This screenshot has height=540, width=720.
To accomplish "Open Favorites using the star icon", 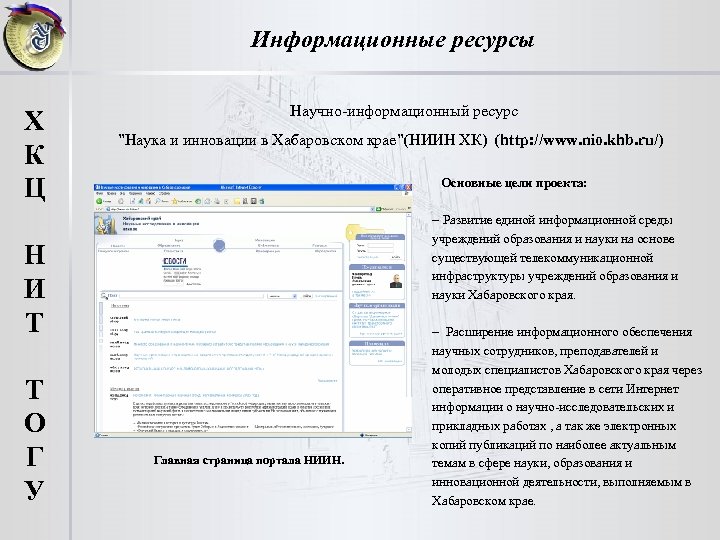I will pos(174,201).
